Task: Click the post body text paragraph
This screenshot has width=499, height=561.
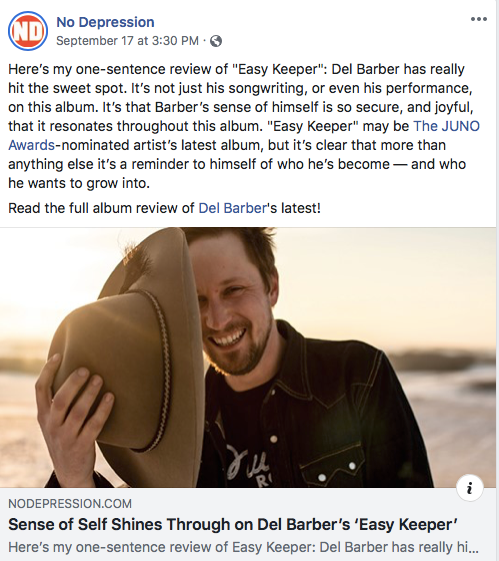Action: (244, 126)
